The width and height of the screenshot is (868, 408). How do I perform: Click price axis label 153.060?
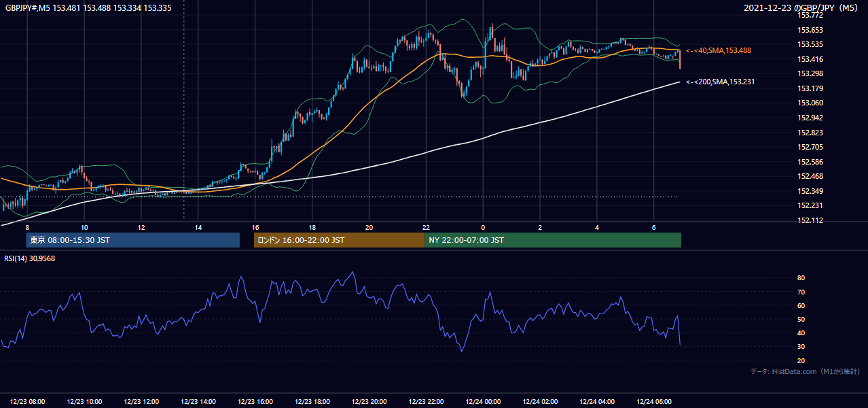pyautogui.click(x=810, y=103)
